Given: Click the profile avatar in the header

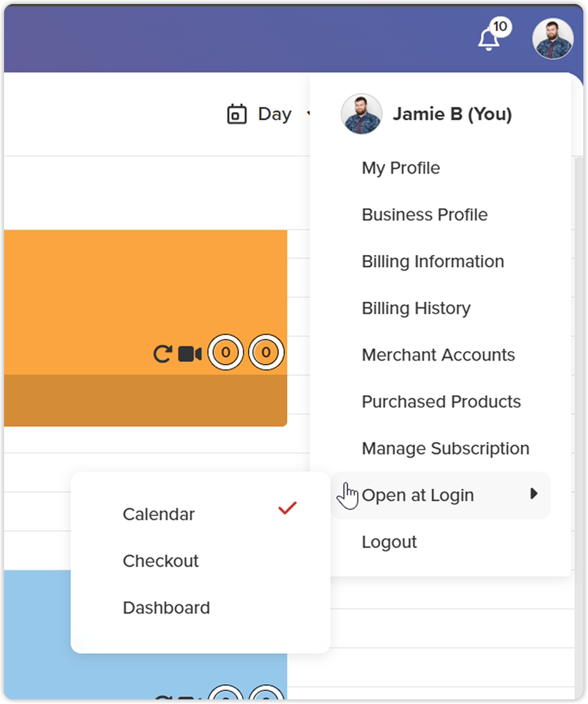Looking at the screenshot, I should tap(553, 39).
